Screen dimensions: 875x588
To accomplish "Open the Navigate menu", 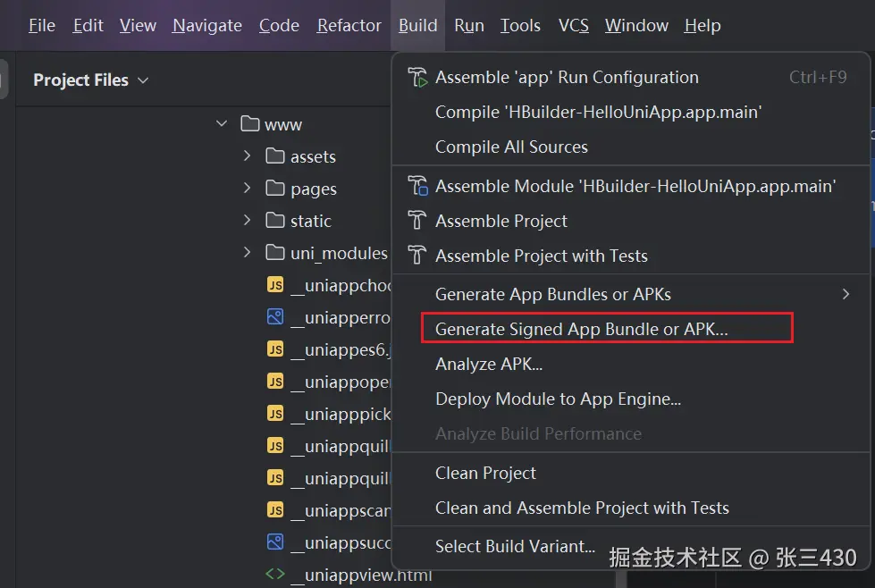I will click(207, 26).
